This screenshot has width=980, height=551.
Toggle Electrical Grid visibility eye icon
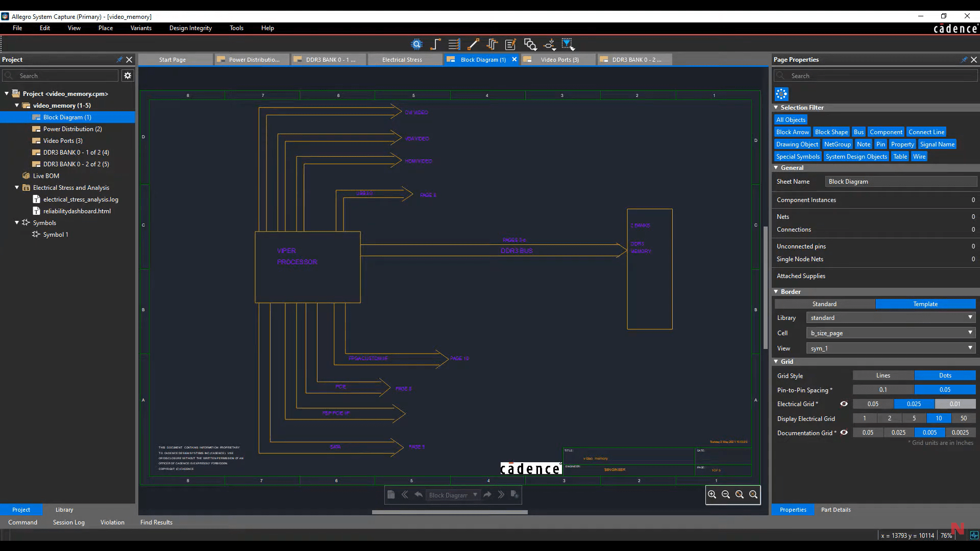click(844, 404)
